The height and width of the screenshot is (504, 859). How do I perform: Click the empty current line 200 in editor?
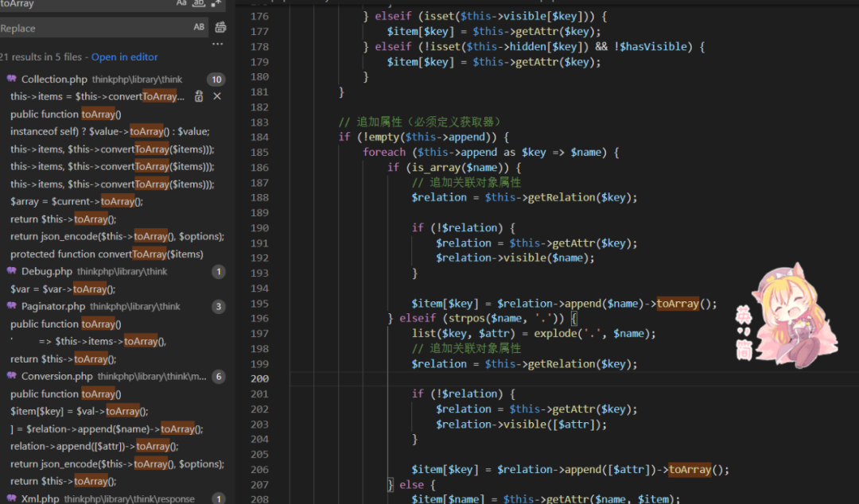pyautogui.click(x=574, y=378)
